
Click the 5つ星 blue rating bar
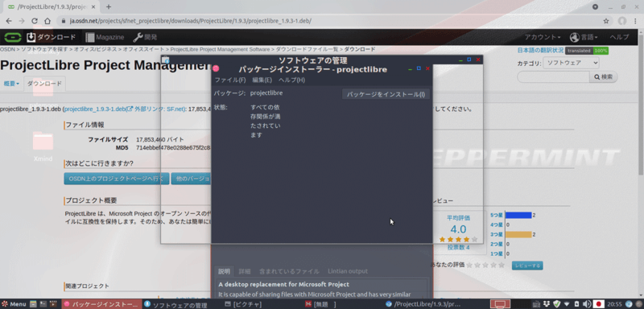coord(518,215)
